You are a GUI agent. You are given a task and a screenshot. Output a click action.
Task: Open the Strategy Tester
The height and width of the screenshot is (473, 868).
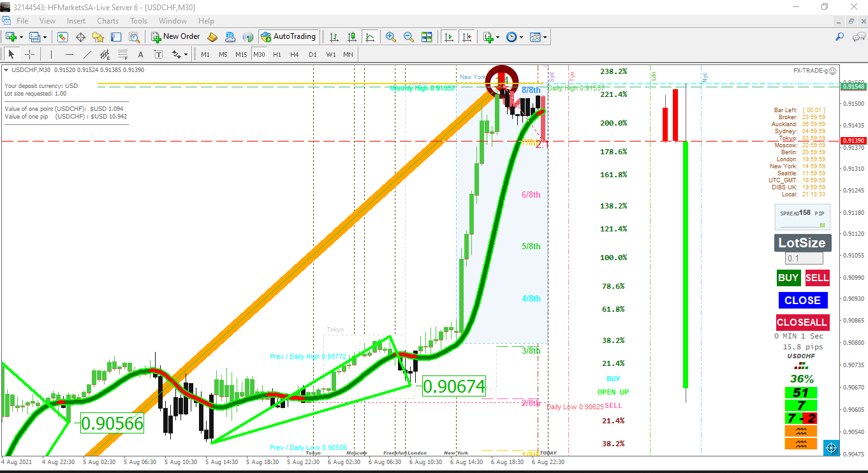click(134, 37)
